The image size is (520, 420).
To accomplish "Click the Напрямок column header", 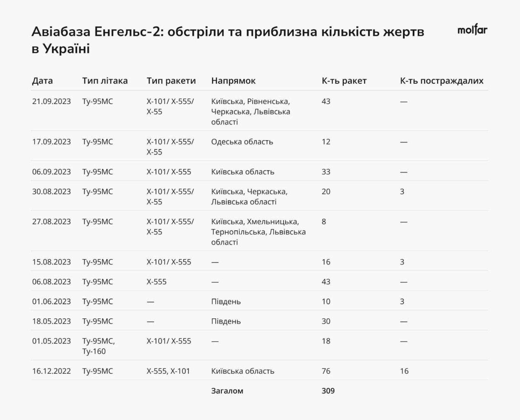I will [233, 81].
